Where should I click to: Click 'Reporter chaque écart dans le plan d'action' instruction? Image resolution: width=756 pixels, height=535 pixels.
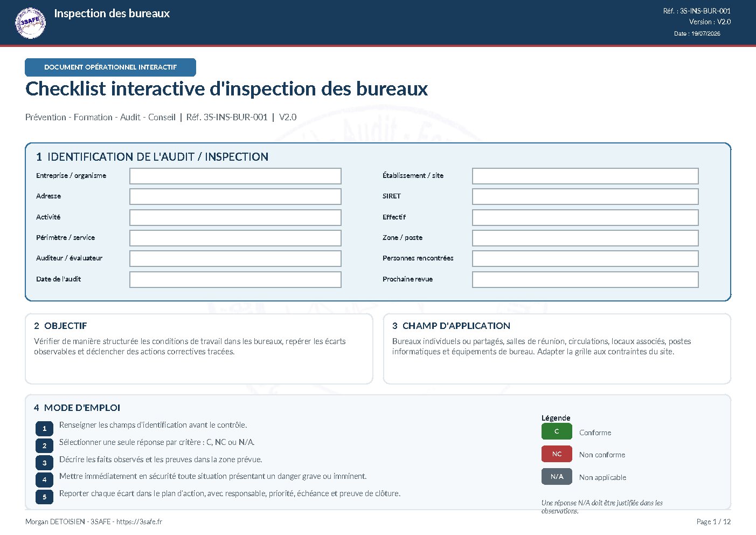[230, 493]
